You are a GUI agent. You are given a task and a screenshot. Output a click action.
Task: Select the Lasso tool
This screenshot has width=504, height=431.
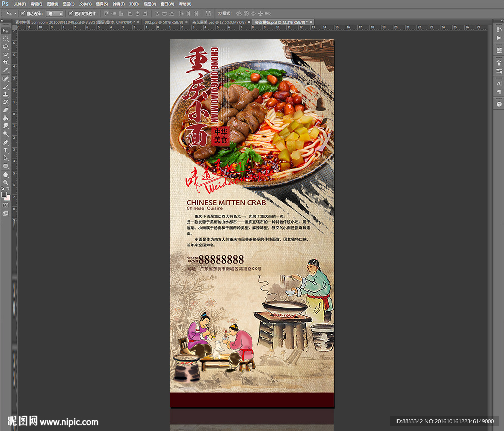(6, 47)
